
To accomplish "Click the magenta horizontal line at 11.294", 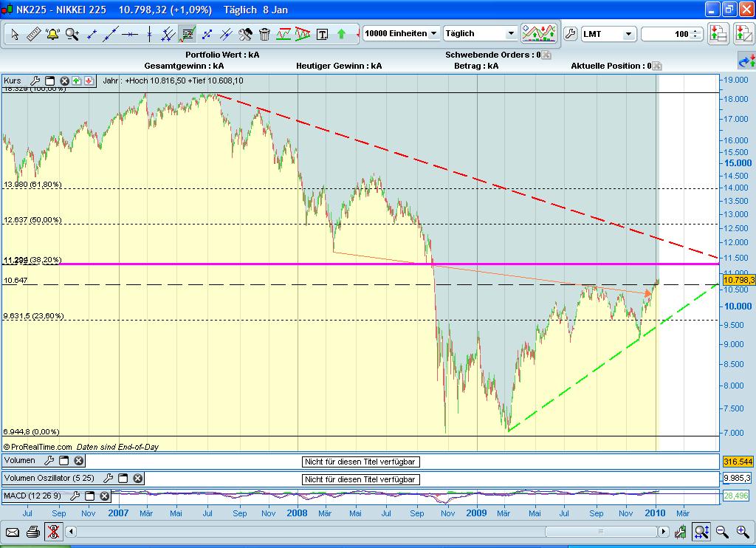I will pyautogui.click(x=388, y=264).
